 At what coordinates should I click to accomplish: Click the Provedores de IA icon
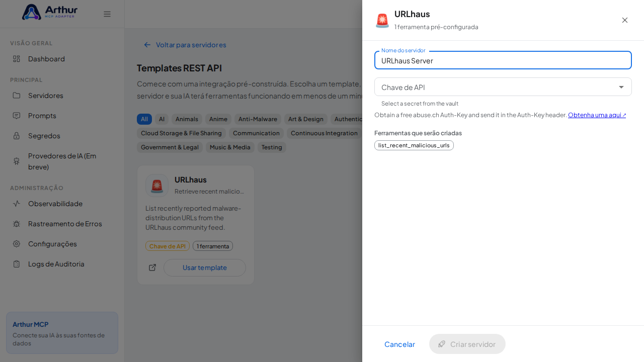click(17, 161)
